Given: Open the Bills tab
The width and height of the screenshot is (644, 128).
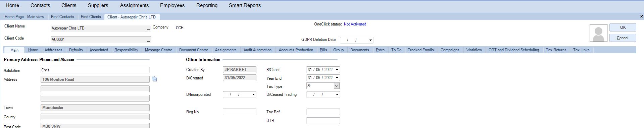Looking at the screenshot, I should click(324, 50).
